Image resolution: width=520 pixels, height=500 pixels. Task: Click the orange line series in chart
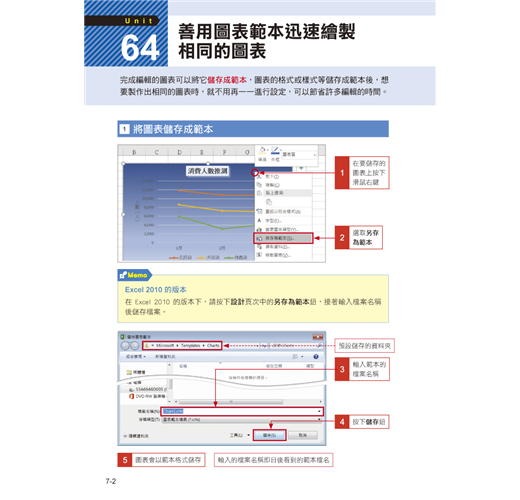pyautogui.click(x=217, y=194)
